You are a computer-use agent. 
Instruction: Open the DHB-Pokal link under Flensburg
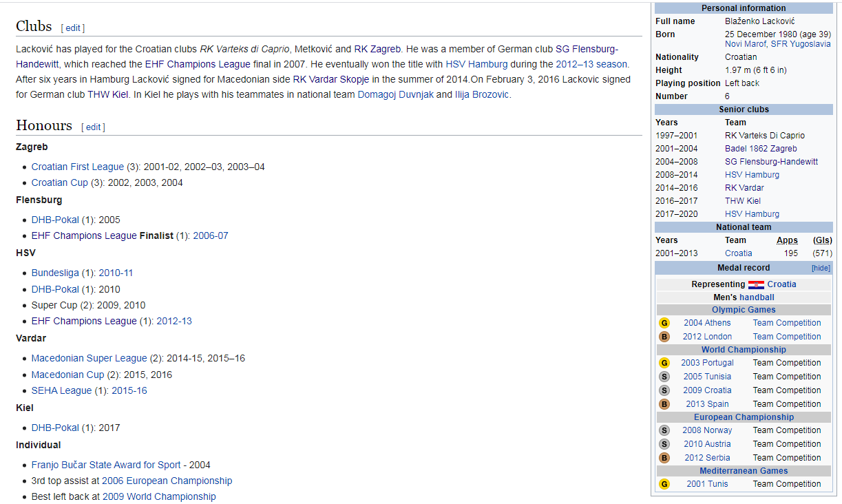point(55,220)
